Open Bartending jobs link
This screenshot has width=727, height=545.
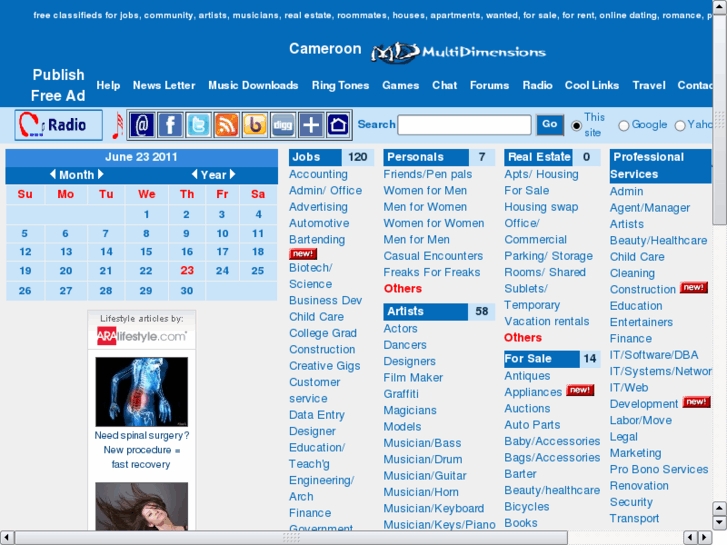317,240
